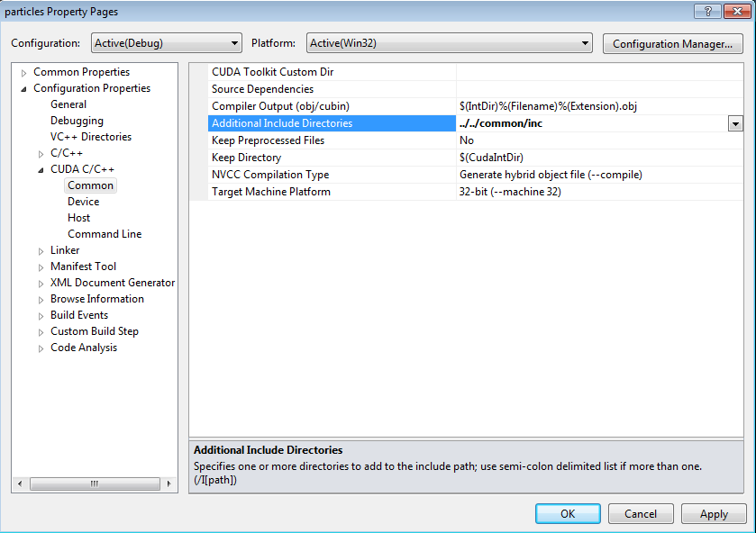Viewport: 756px width, 533px height.
Task: Expand Code Analysis node arrow
Action: pyautogui.click(x=41, y=348)
